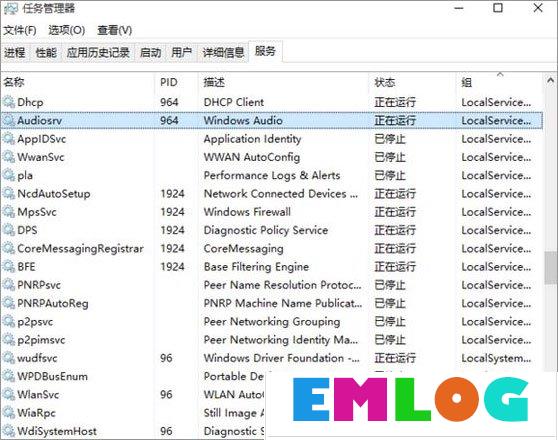Sort services by 状态 column header
The height and width of the screenshot is (440, 558).
[x=412, y=83]
